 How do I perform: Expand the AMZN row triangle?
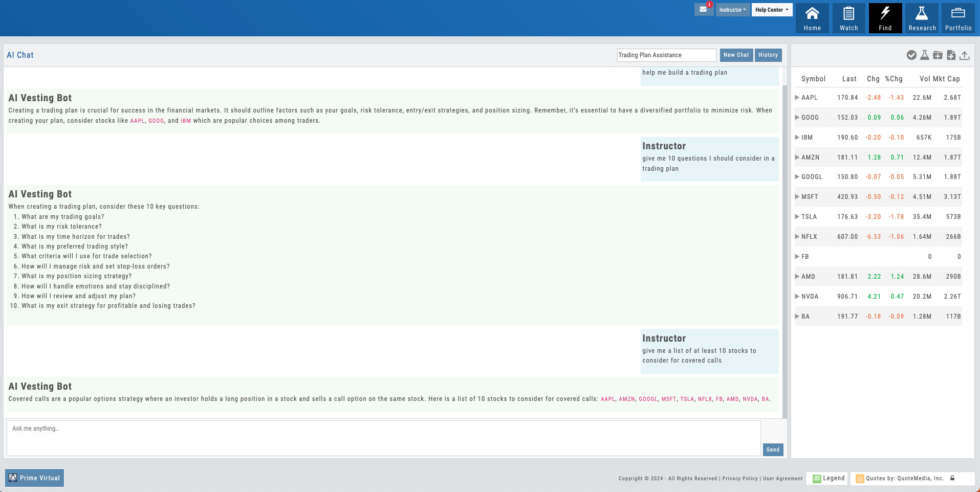[x=797, y=157]
